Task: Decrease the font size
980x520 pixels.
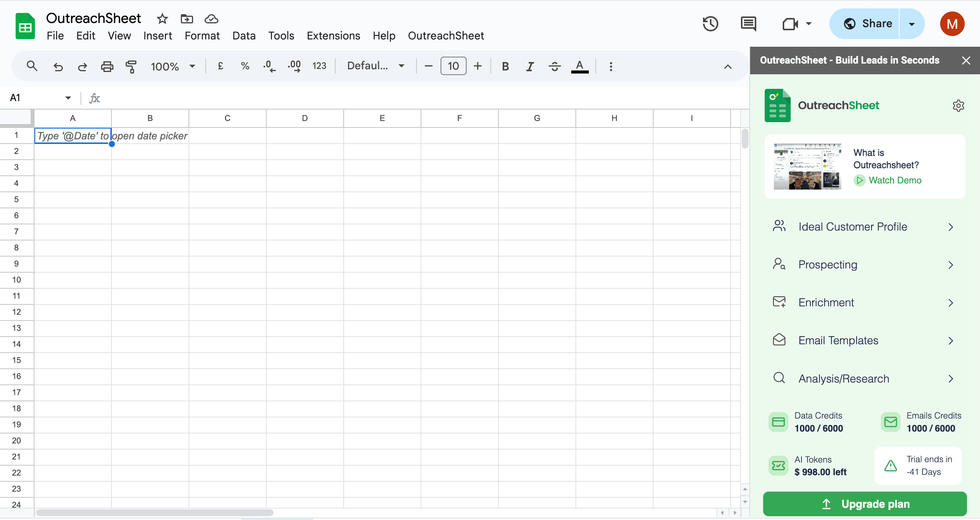Action: point(429,66)
